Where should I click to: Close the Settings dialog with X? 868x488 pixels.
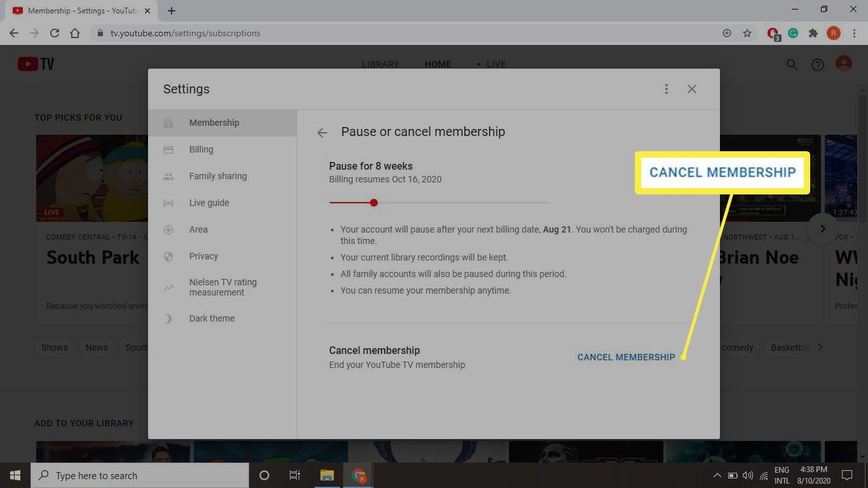(x=692, y=89)
